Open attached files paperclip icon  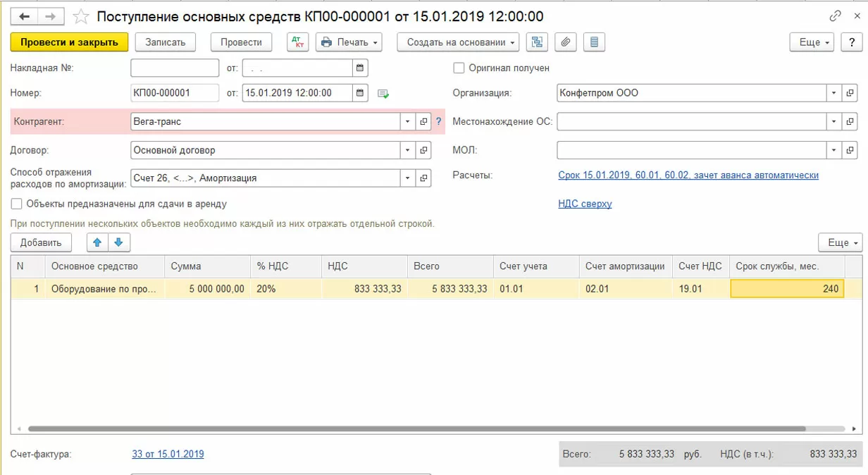[x=566, y=42]
